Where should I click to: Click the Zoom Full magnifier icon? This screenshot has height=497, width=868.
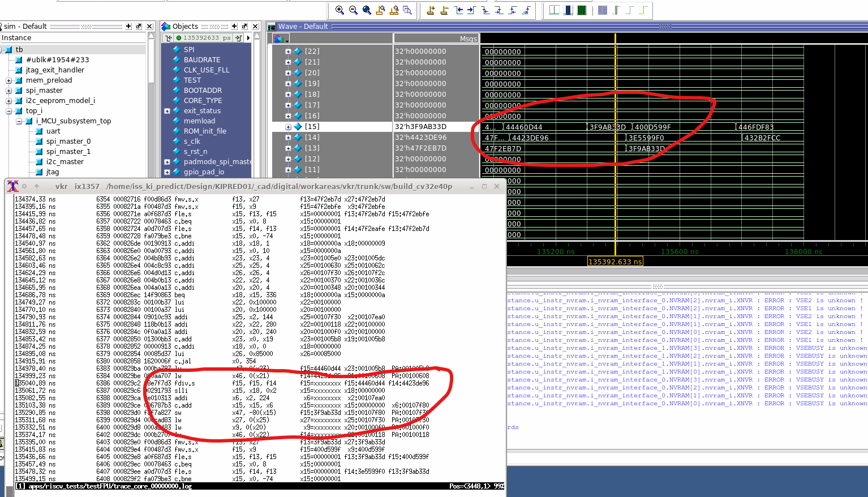coord(366,10)
